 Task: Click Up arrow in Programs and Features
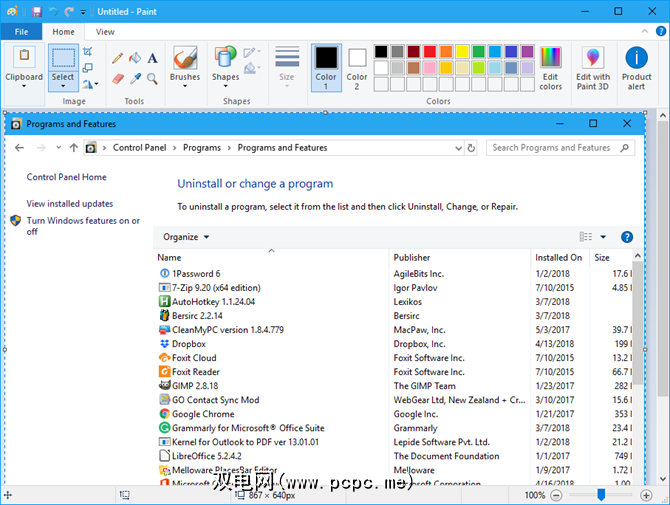click(74, 148)
